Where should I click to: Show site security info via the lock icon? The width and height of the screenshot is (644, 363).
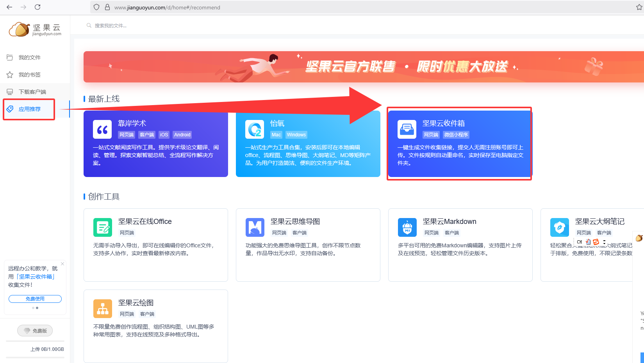coord(107,7)
